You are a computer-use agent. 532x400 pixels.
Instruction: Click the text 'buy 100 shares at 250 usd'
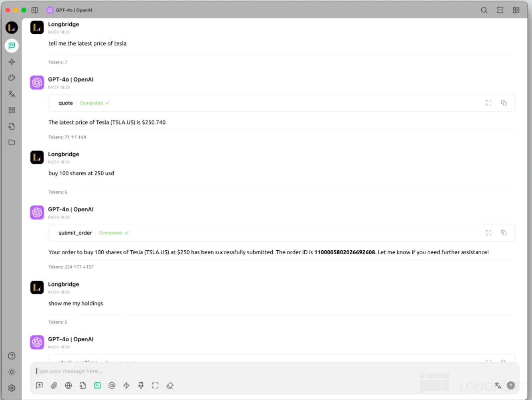pos(81,173)
